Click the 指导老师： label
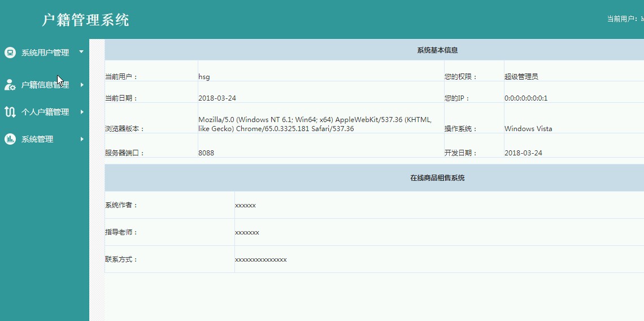This screenshot has height=321, width=644. point(121,232)
